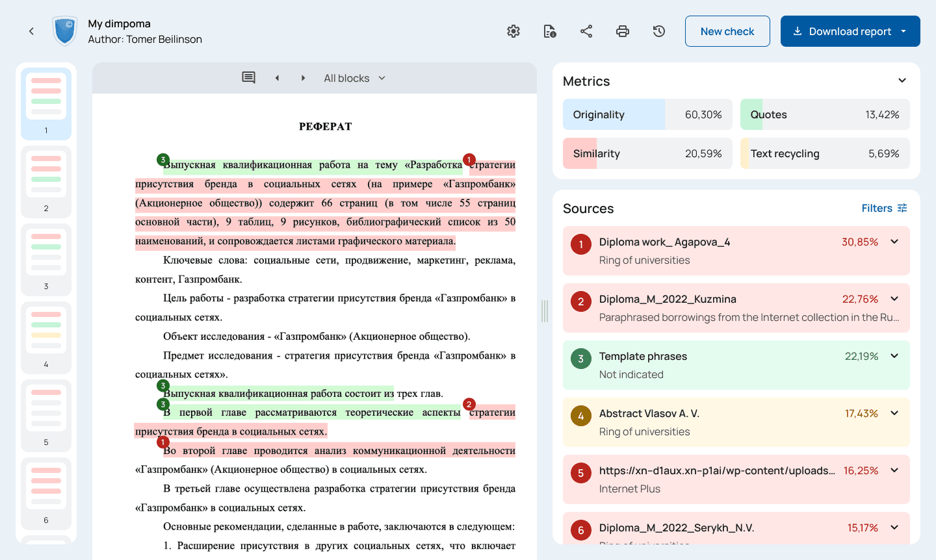Open check history clock icon
The image size is (936, 560).
659,31
